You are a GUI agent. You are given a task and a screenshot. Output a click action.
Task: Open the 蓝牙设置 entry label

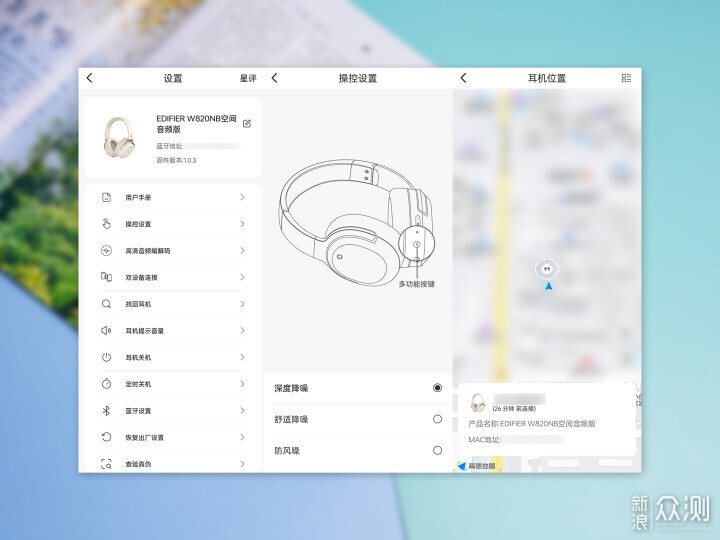tap(138, 411)
